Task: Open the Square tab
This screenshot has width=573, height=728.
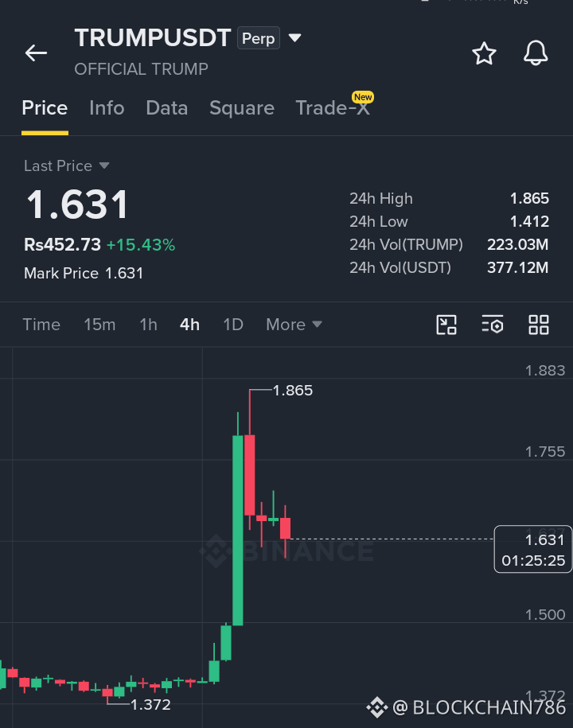Action: (242, 108)
